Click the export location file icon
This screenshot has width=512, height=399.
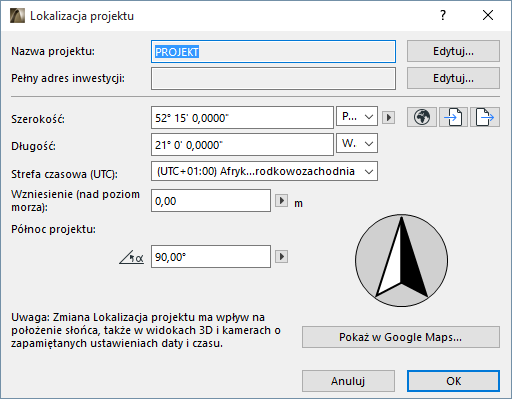(485, 117)
